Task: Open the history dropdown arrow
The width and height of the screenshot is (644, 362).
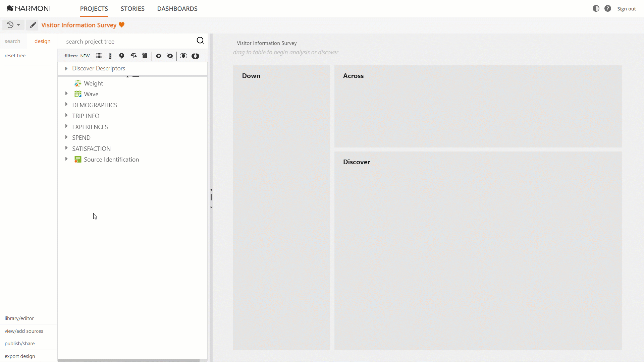Action: coord(18,25)
